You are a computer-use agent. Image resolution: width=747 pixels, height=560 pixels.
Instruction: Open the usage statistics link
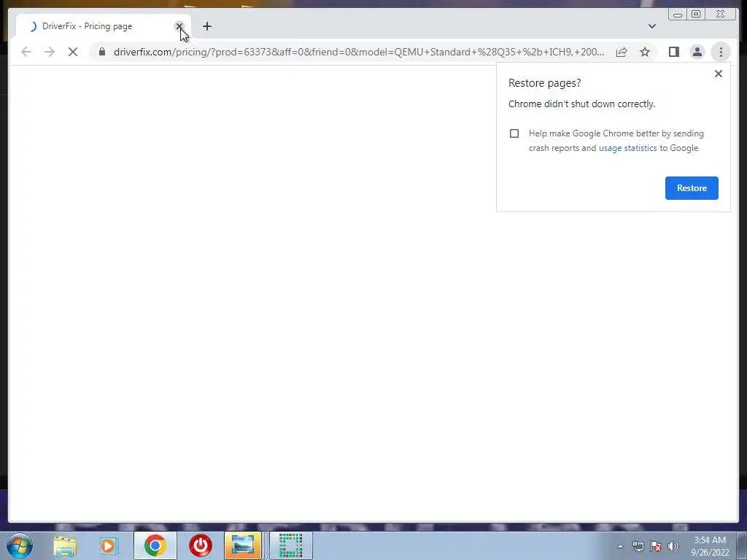(627, 148)
